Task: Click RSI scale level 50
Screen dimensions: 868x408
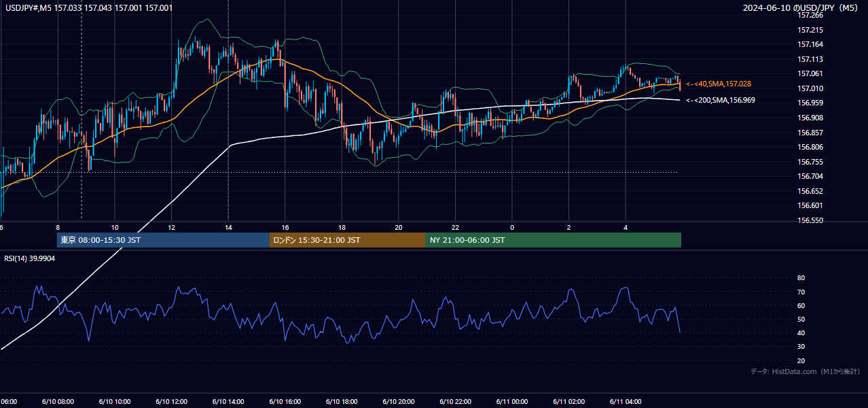Action: [801, 319]
